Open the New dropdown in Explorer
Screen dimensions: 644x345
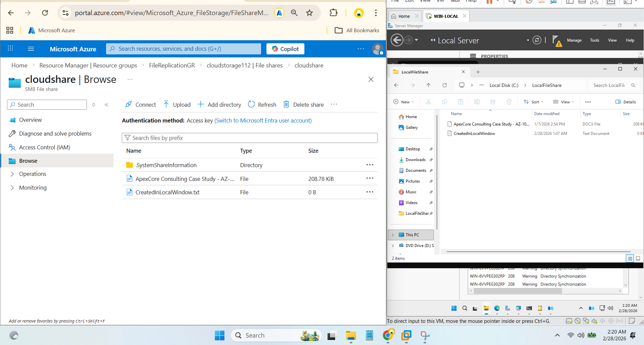point(403,102)
